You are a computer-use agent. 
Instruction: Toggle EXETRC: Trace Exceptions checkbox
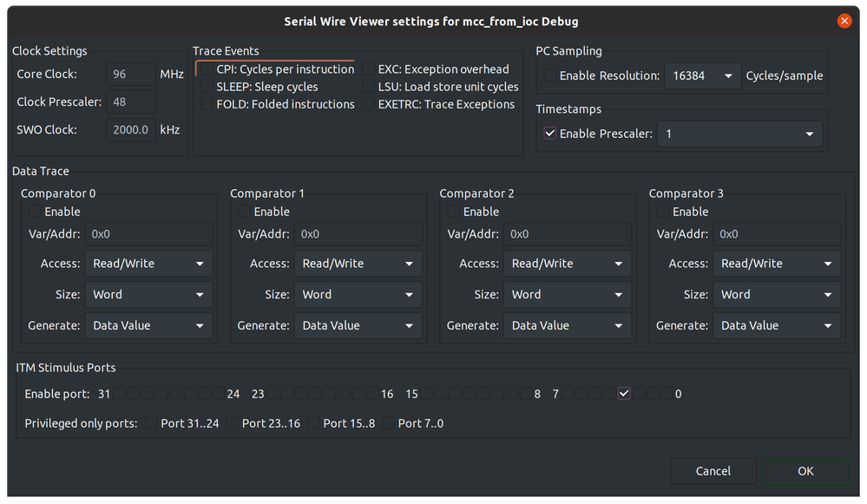368,104
